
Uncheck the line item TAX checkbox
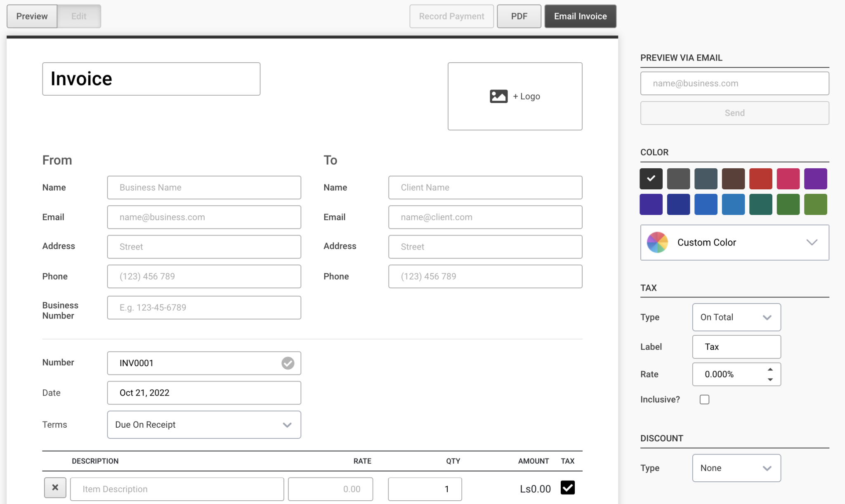point(568,488)
